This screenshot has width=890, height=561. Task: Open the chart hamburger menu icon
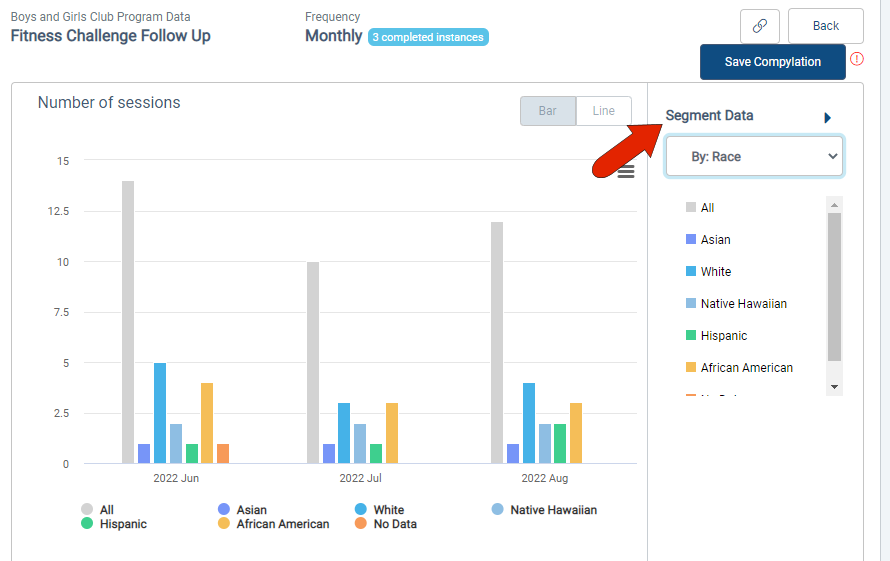(626, 171)
